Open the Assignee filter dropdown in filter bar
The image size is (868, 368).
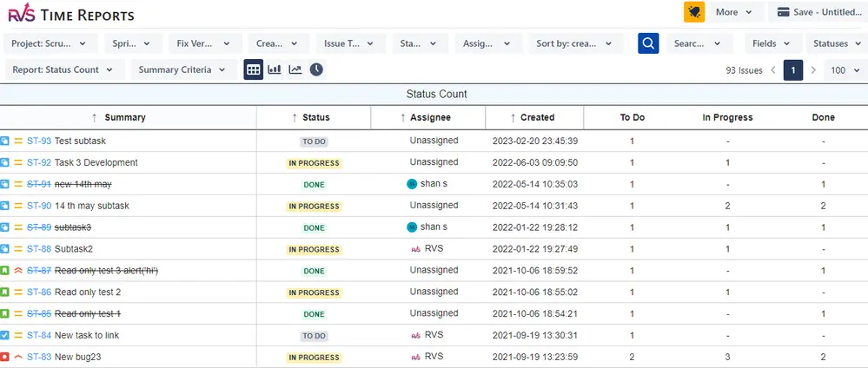pos(488,43)
